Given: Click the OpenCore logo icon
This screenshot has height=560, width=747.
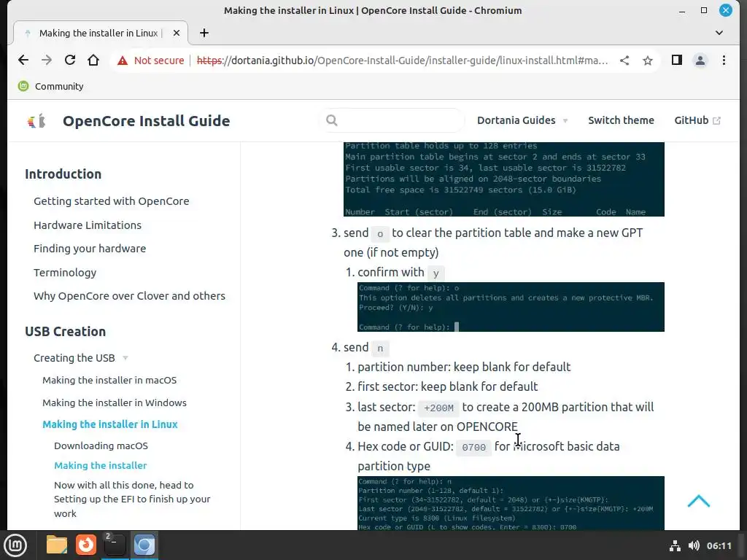Looking at the screenshot, I should 36,121.
